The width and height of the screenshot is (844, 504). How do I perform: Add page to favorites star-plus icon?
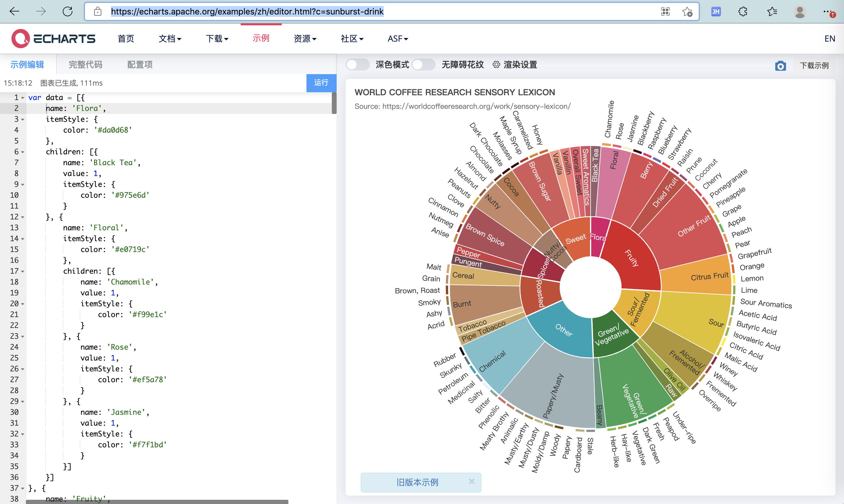pyautogui.click(x=687, y=11)
